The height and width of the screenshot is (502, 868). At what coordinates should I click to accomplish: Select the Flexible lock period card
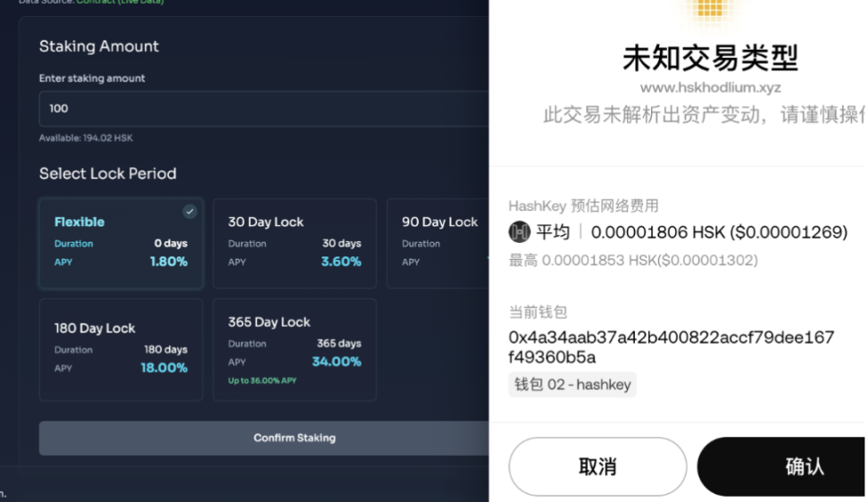point(121,244)
